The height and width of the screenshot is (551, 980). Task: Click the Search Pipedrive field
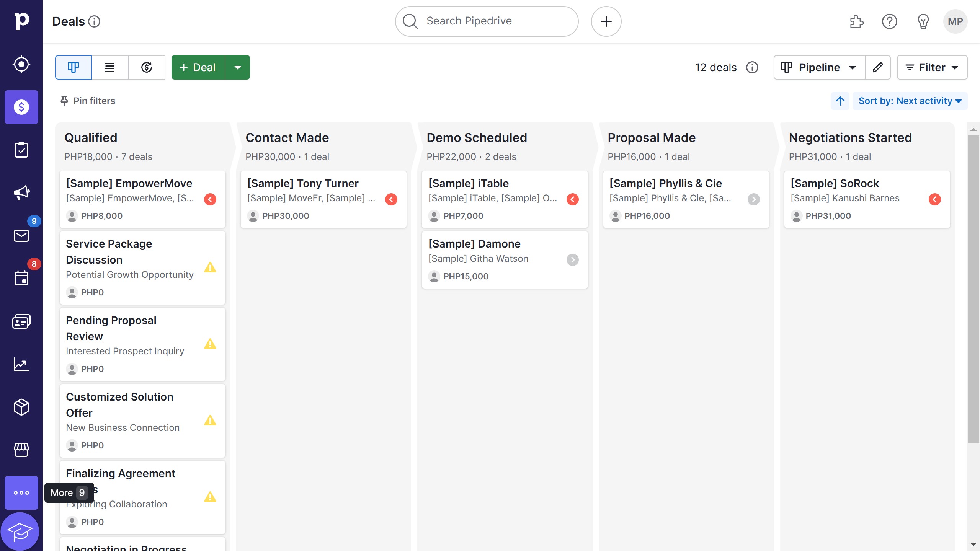pos(485,21)
